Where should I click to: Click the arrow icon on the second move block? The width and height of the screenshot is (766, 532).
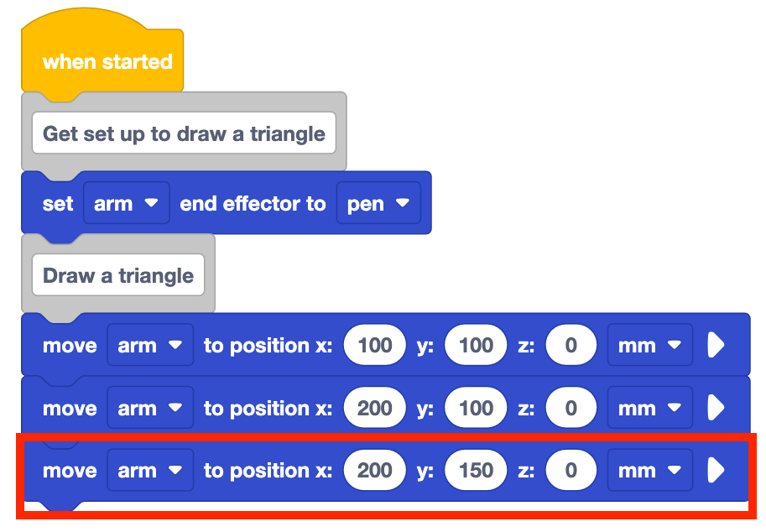[716, 409]
